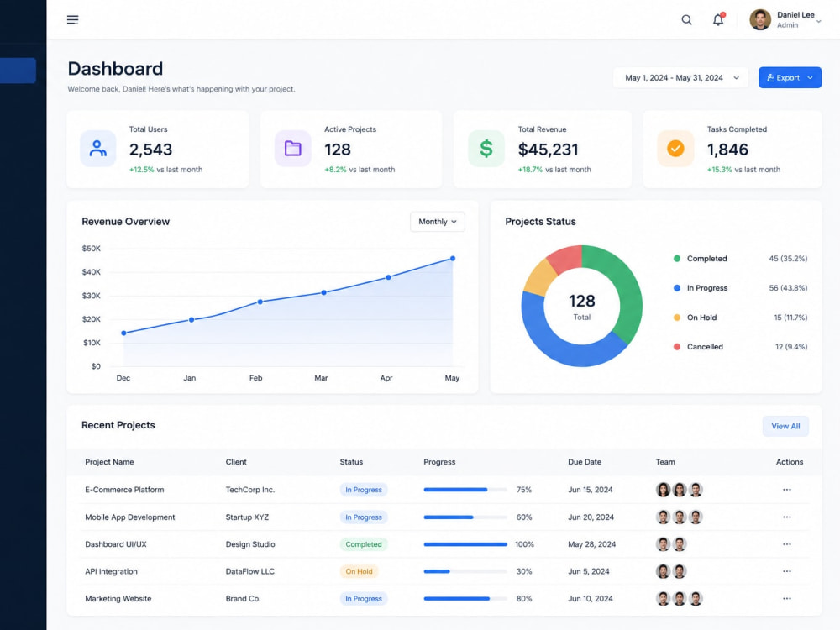Click first team avatar for E-Commerce Platform
Screen dimensions: 840x630
pos(664,490)
